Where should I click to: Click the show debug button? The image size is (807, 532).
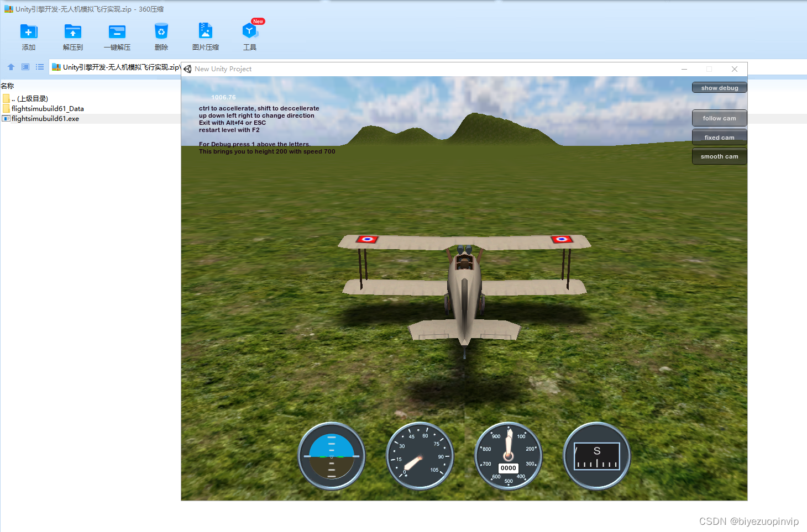pyautogui.click(x=720, y=88)
